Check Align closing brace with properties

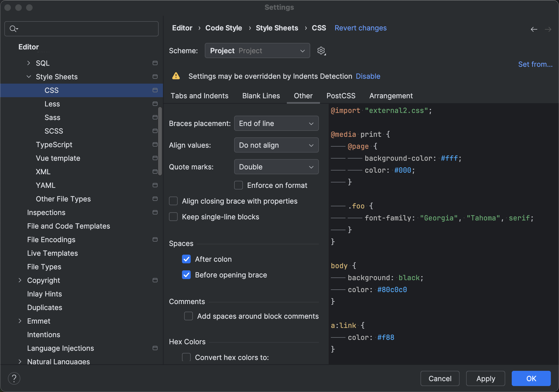coord(173,201)
